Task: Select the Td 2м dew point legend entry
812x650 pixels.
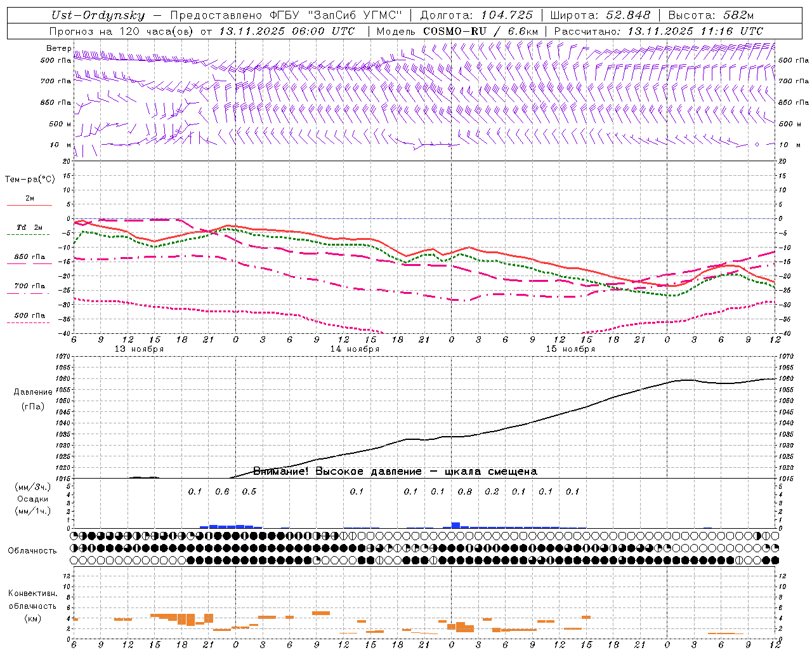Action: coord(29,228)
